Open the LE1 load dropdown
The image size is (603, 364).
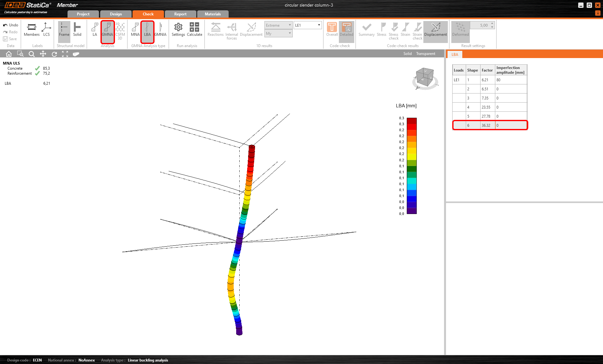pyautogui.click(x=308, y=25)
